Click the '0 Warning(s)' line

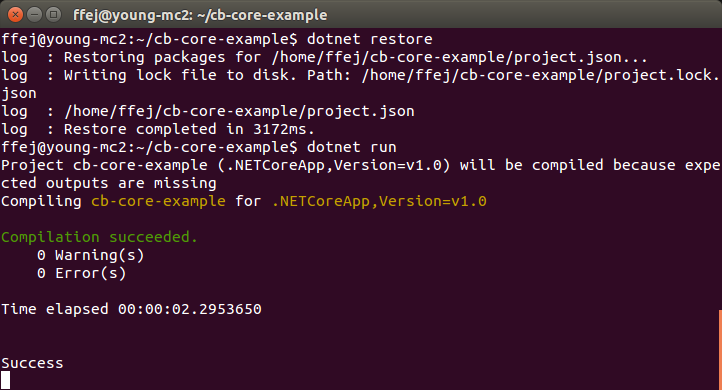click(x=90, y=255)
